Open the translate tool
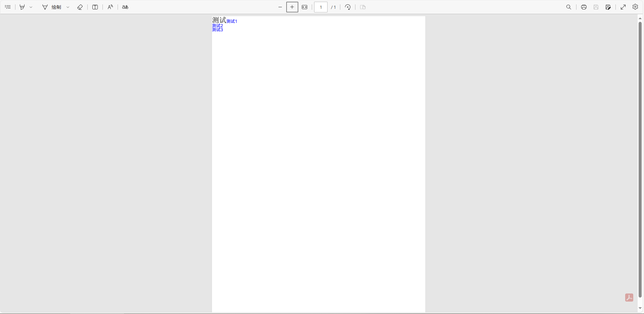 click(125, 7)
